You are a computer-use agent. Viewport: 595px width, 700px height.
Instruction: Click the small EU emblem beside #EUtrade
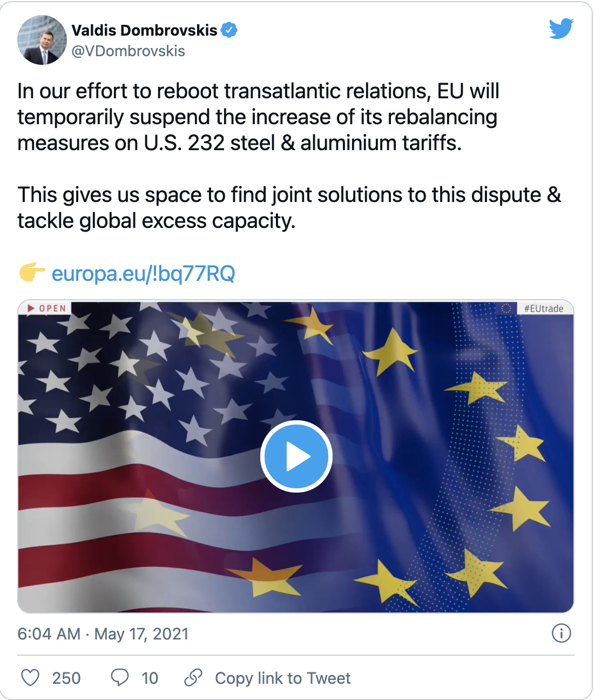click(x=506, y=308)
